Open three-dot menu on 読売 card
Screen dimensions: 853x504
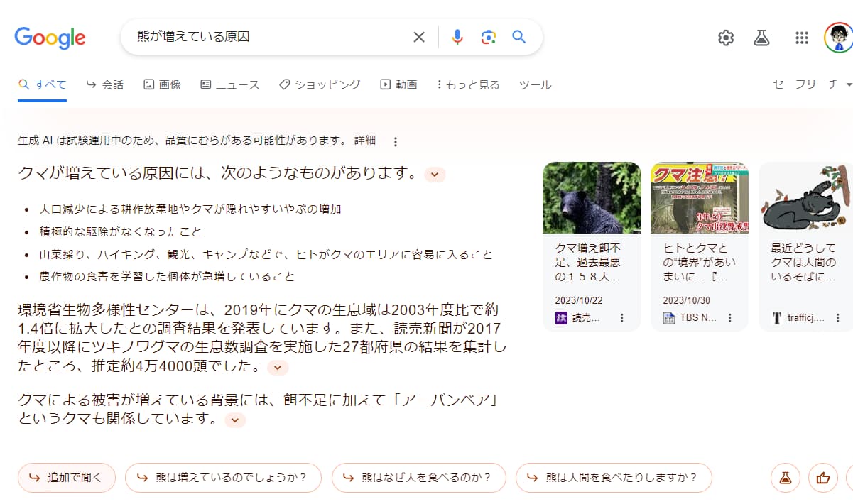point(622,318)
